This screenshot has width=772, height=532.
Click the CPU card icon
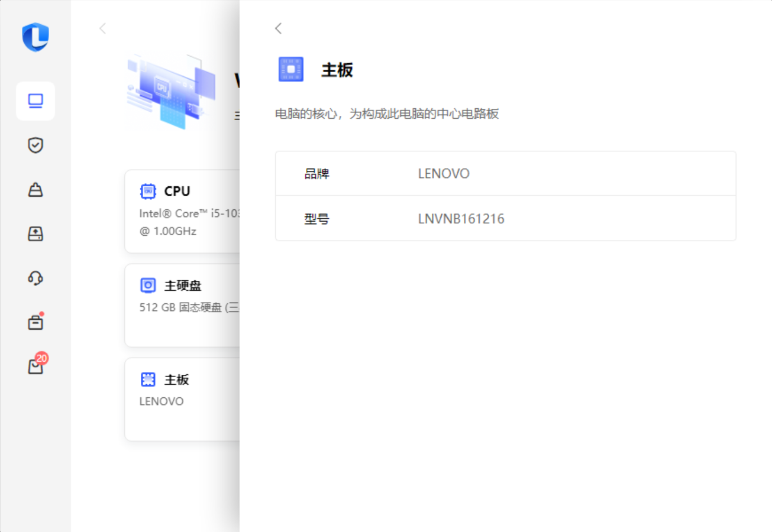coord(148,192)
